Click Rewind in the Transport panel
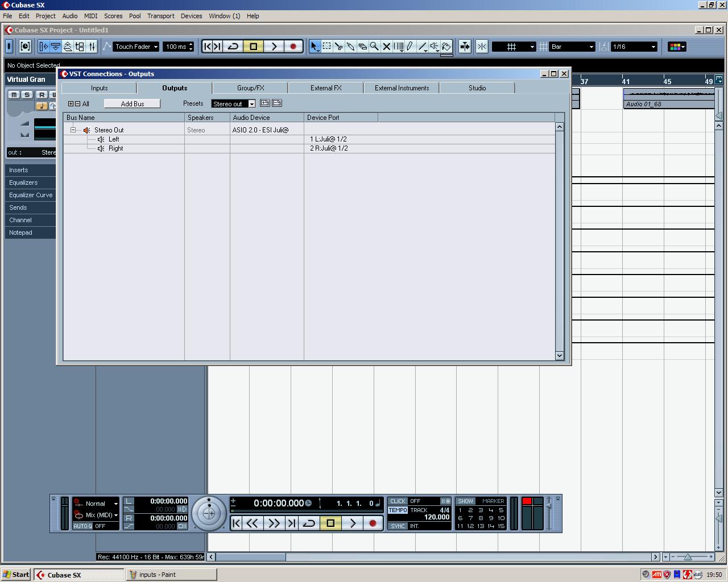This screenshot has width=728, height=582. pyautogui.click(x=253, y=523)
